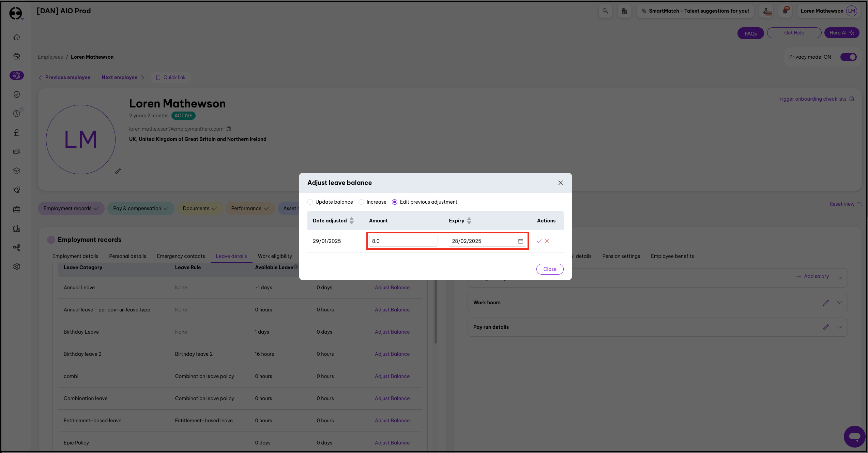Confirm adjustment with green checkmark icon
The width and height of the screenshot is (868, 453).
click(x=539, y=241)
